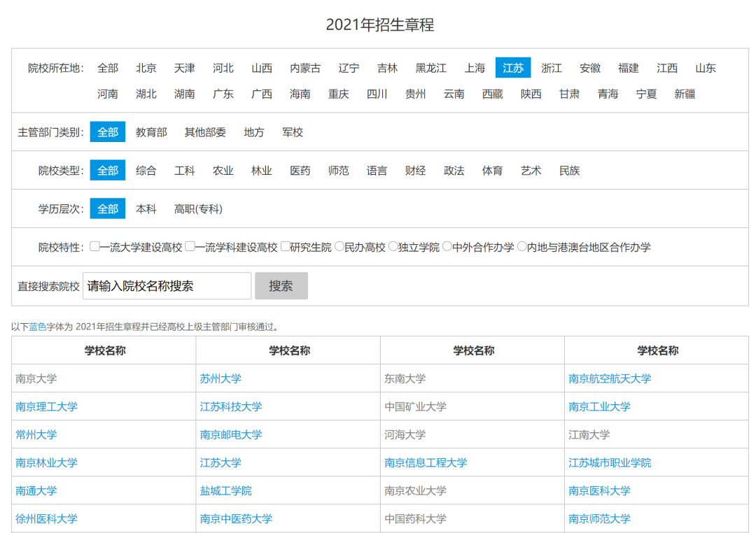Select the 艺术 school type
This screenshot has height=533, width=756.
531,170
